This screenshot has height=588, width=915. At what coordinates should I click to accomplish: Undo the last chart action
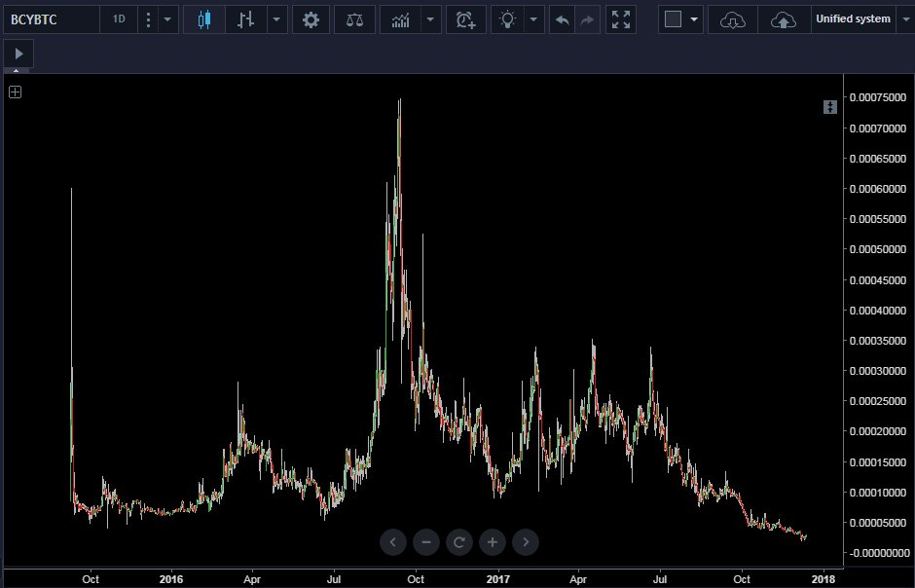(x=562, y=19)
